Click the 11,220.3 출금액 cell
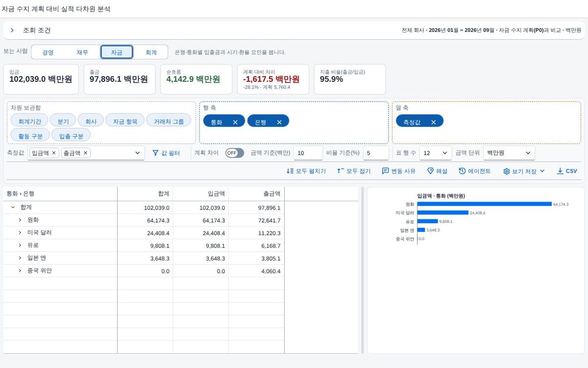Viewport: 588px width, 368px height. pyautogui.click(x=256, y=233)
